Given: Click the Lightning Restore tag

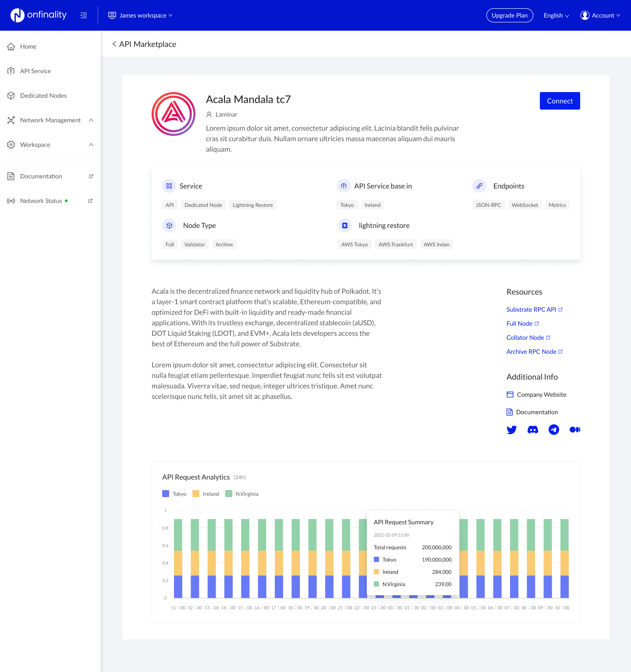Looking at the screenshot, I should point(253,205).
